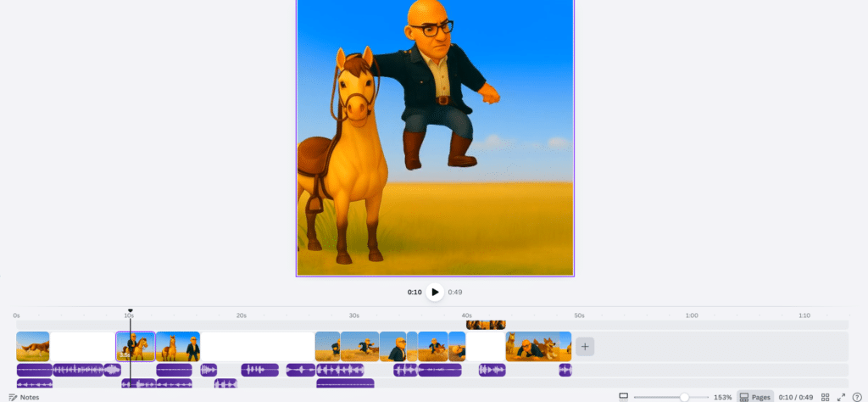Click the zoom slider handle
This screenshot has height=402, width=868.
684,397
